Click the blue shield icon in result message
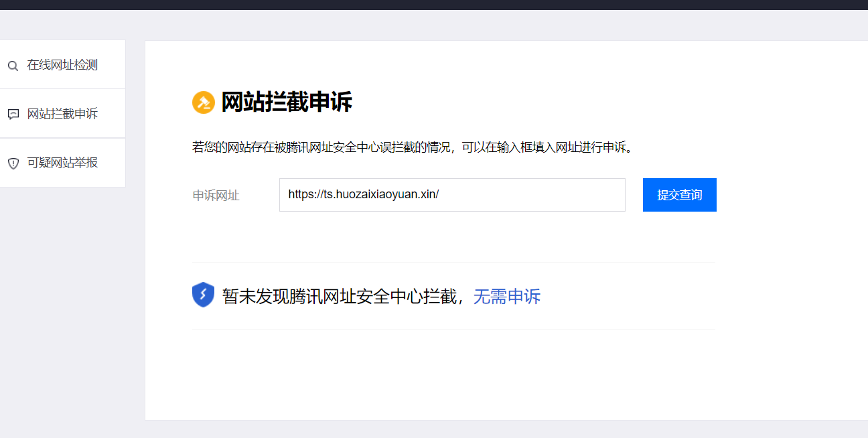 (x=203, y=295)
